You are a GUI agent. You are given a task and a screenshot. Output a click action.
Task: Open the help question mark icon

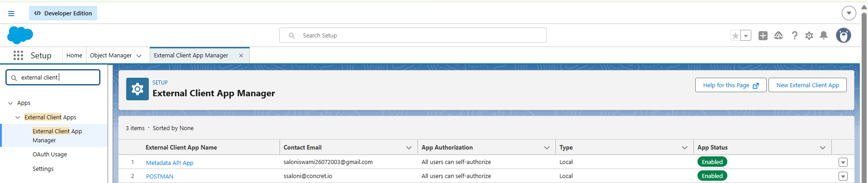point(794,35)
